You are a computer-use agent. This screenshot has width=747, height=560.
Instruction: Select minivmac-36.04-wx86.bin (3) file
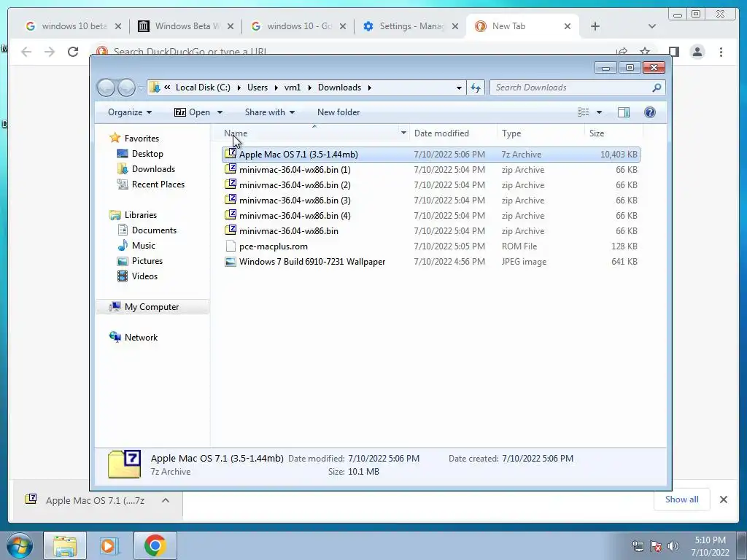pos(431,200)
